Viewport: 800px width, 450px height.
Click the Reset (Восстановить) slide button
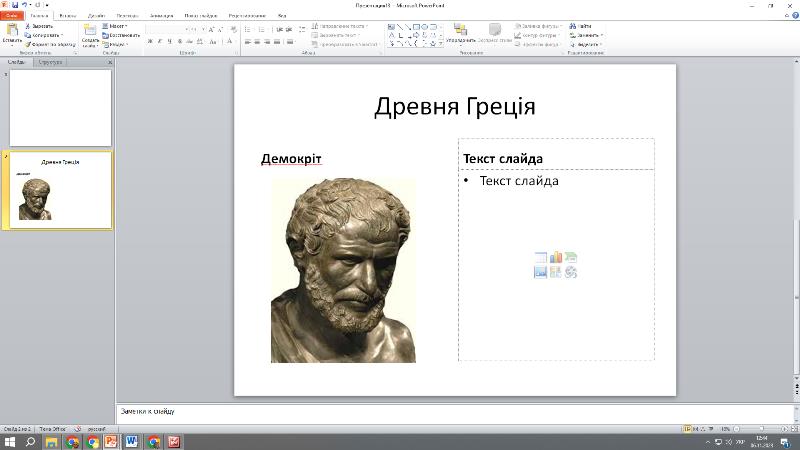(x=121, y=35)
